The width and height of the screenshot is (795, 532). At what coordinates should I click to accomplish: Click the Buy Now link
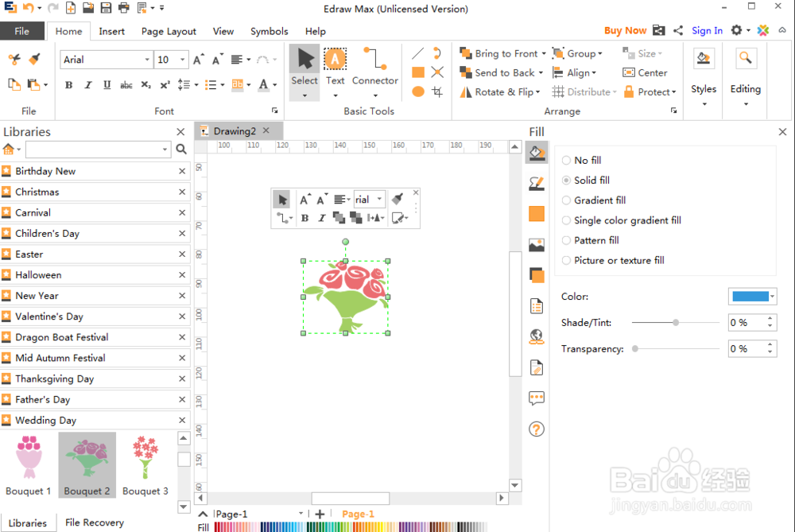coord(625,30)
